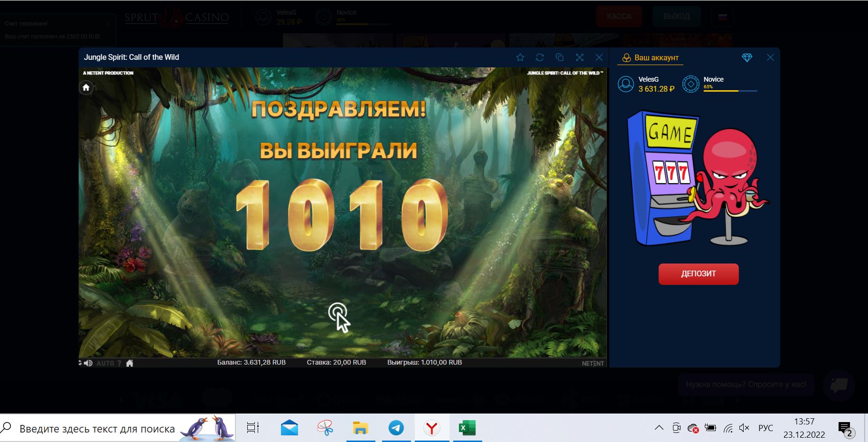Click the round home button in game
The width and height of the screenshot is (868, 442).
86,87
